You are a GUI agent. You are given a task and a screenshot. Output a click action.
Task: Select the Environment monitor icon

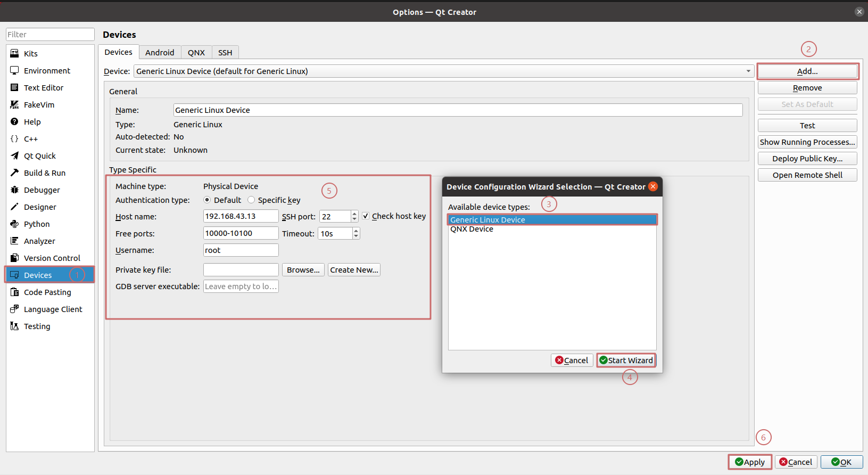tap(14, 70)
